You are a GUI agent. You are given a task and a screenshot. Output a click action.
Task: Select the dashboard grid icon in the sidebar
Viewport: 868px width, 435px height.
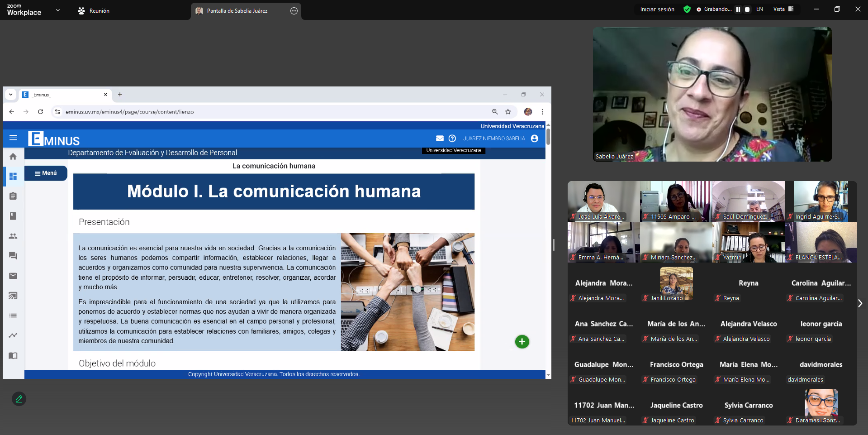13,177
